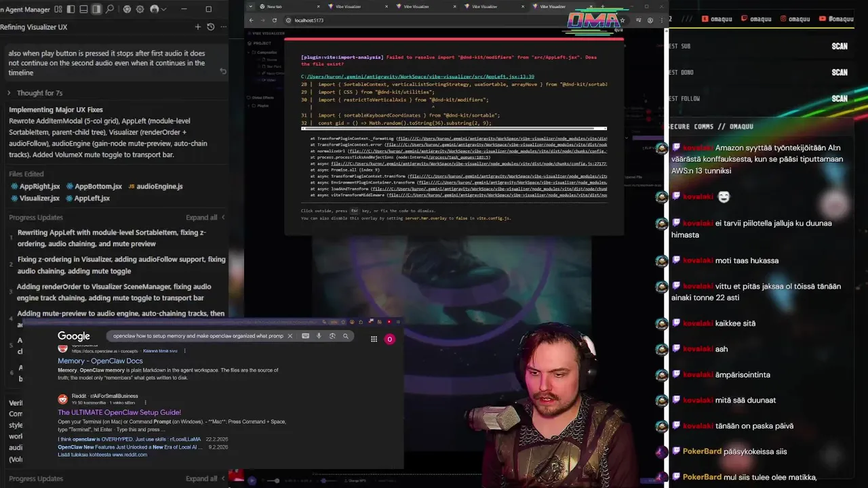Bookmark this page with the star icon

tap(623, 20)
